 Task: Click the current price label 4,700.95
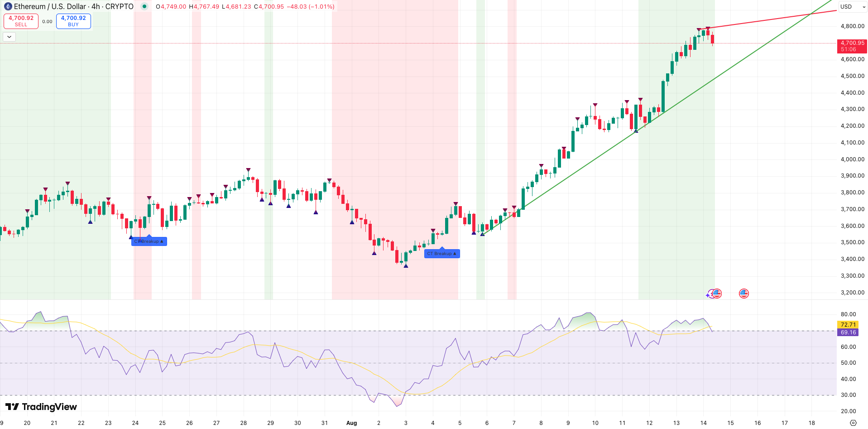point(852,46)
